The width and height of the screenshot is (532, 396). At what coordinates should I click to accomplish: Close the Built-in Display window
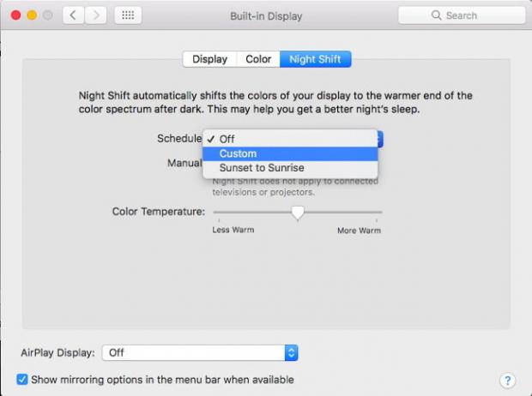pos(13,15)
